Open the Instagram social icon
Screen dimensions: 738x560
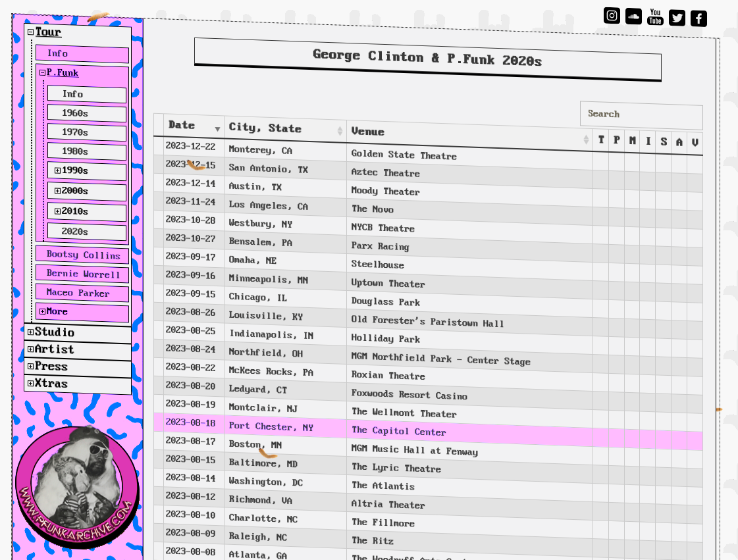612,16
